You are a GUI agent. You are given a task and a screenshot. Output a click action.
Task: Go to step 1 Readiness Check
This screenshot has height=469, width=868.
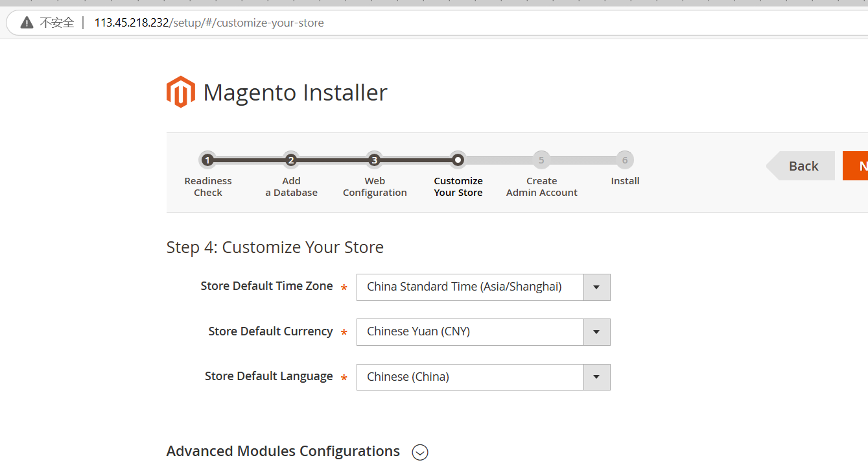point(207,160)
